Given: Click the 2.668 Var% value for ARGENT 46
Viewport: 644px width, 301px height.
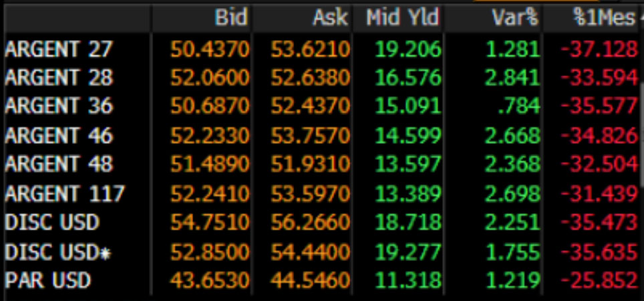Looking at the screenshot, I should click(513, 136).
